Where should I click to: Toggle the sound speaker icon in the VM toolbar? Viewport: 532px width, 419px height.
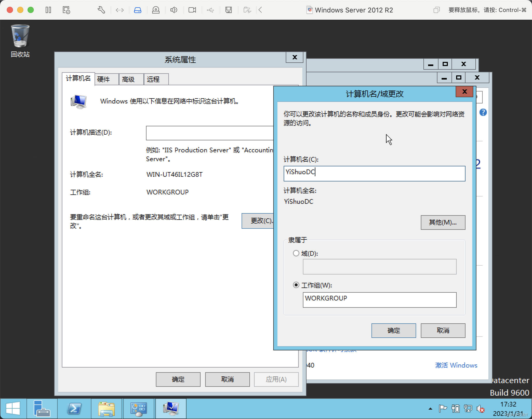[x=174, y=10]
